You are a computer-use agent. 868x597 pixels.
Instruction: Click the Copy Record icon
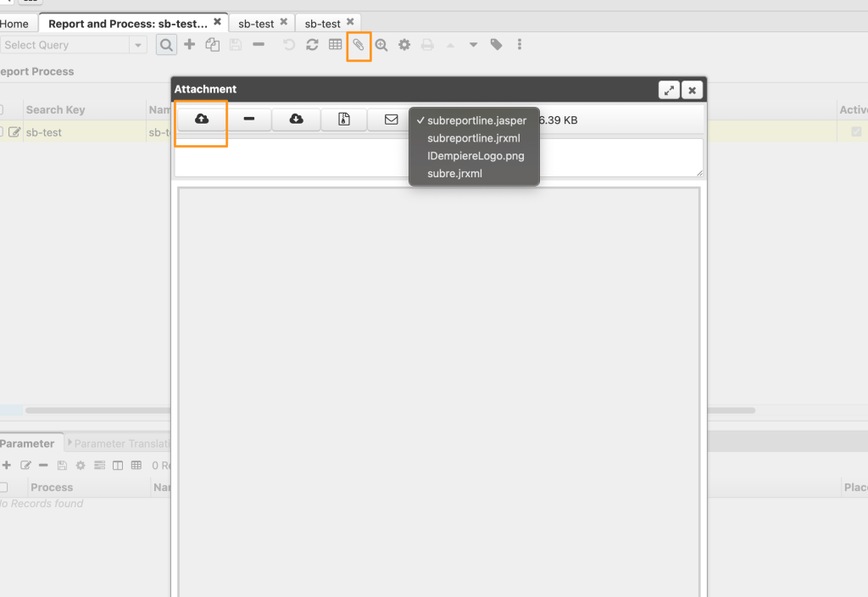pyautogui.click(x=213, y=44)
